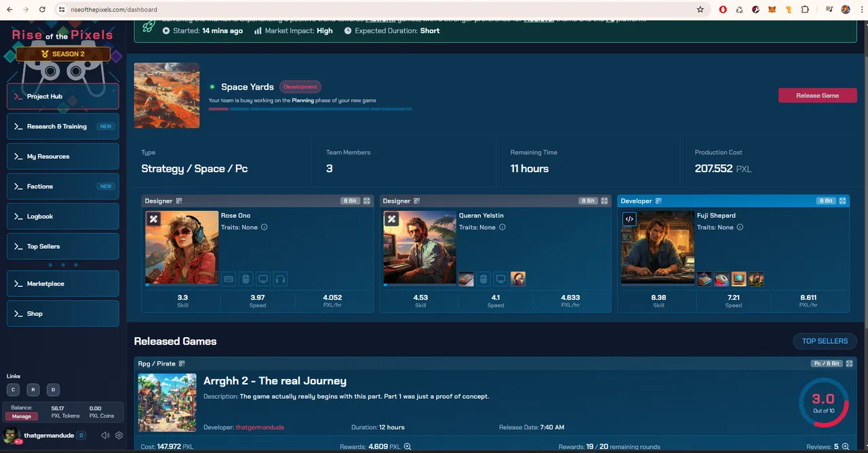Open info icon next to Fuji Shepard's Traits
Image resolution: width=868 pixels, height=453 pixels.
click(740, 227)
